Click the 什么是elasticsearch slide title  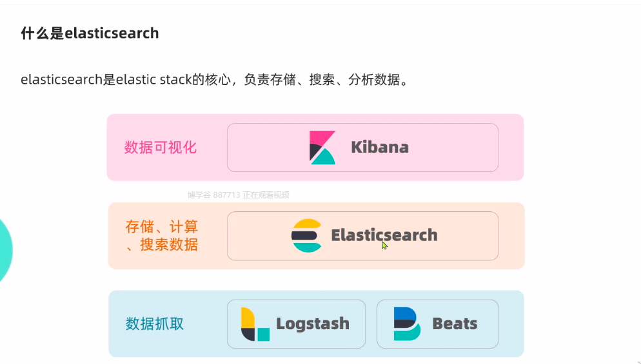pyautogui.click(x=90, y=34)
